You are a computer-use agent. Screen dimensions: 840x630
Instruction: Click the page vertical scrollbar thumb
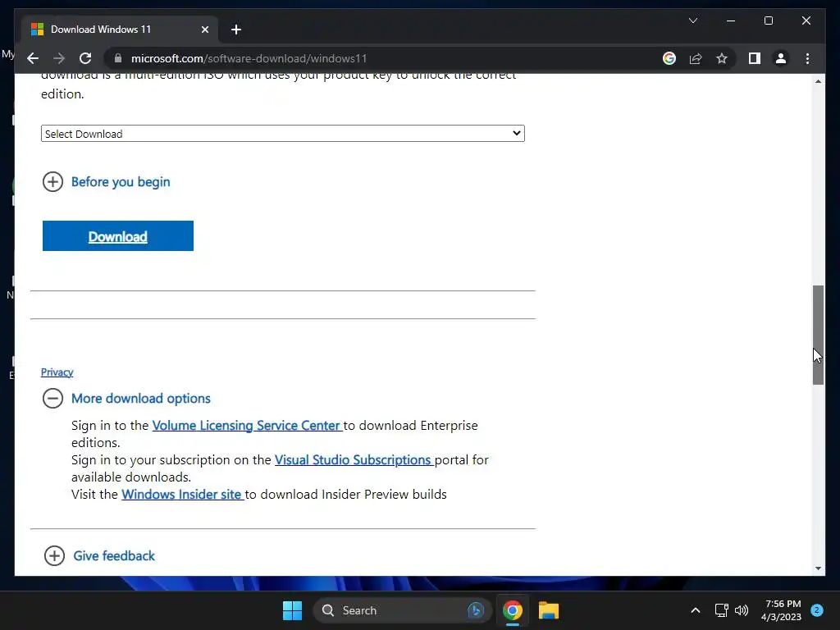click(x=818, y=335)
